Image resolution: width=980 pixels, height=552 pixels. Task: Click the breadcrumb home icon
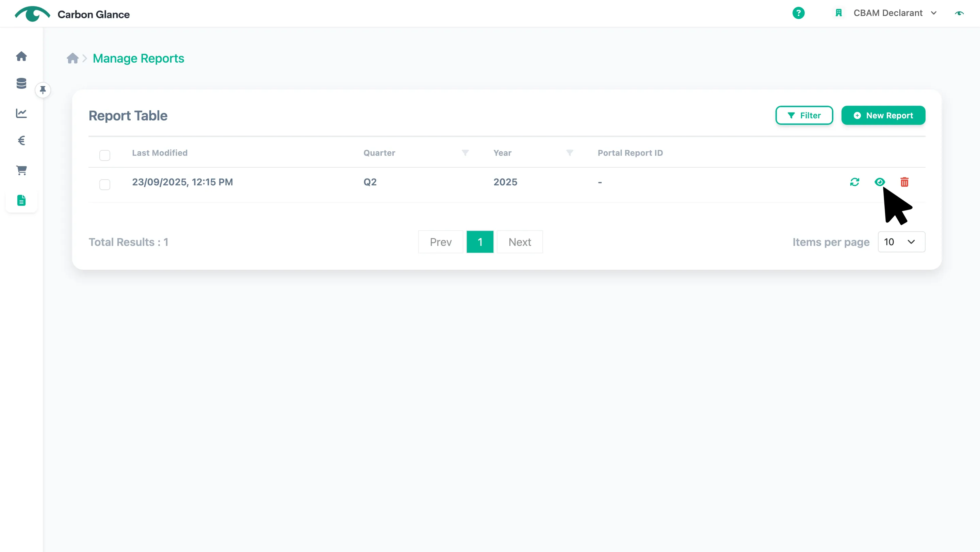[72, 58]
